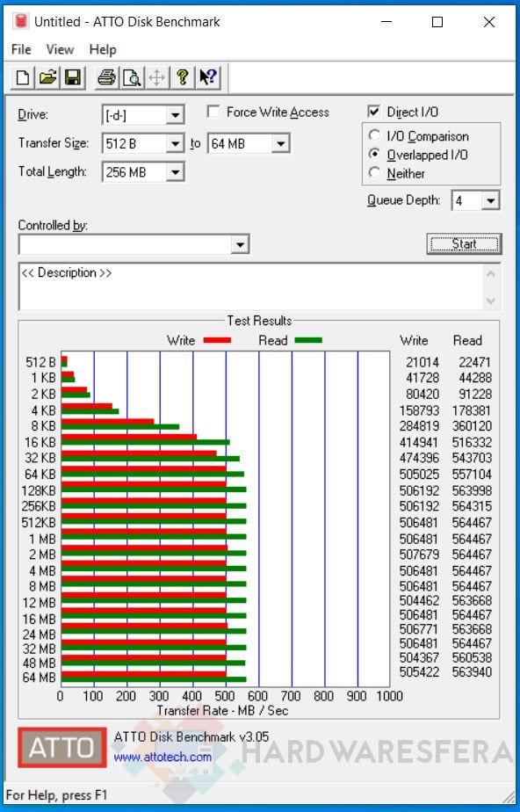520x812 pixels.
Task: Click the ATTO Disk Benchmark title bar icon
Action: pos(21,21)
